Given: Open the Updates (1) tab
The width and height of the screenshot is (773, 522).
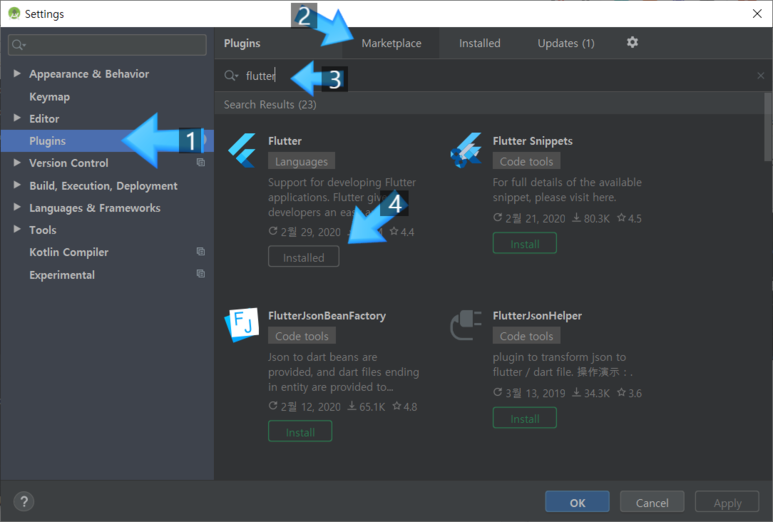Looking at the screenshot, I should pyautogui.click(x=566, y=43).
